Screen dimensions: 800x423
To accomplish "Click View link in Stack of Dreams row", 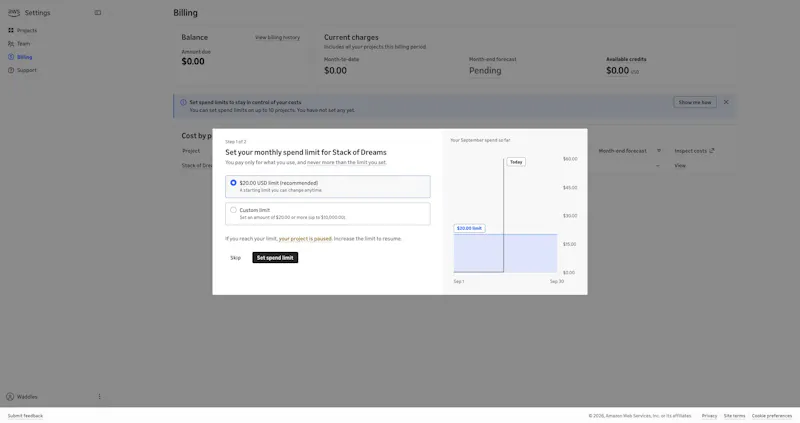I will point(680,165).
